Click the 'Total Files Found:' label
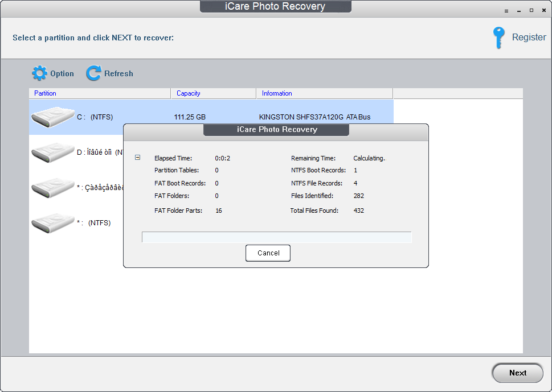Viewport: 552px width, 392px height. point(314,211)
